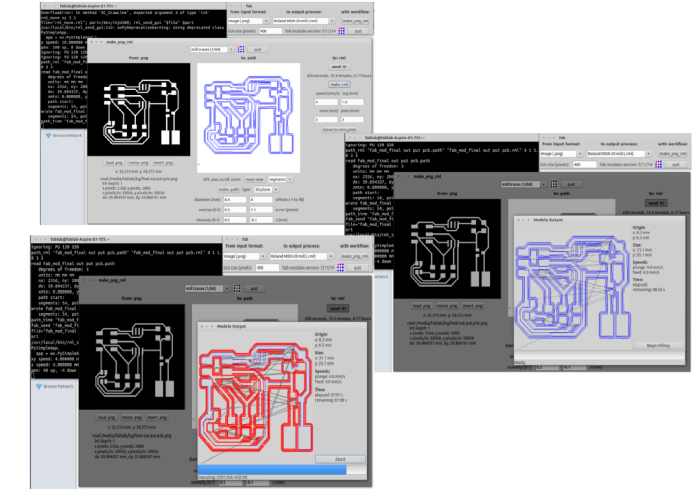
Task: Click the black PCB PNG preview in the top screenshot
Action: (139, 109)
